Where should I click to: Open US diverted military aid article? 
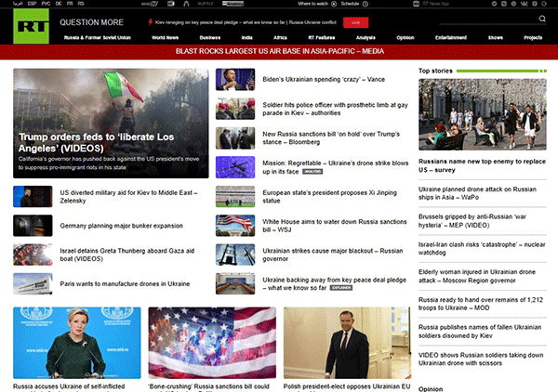(128, 197)
